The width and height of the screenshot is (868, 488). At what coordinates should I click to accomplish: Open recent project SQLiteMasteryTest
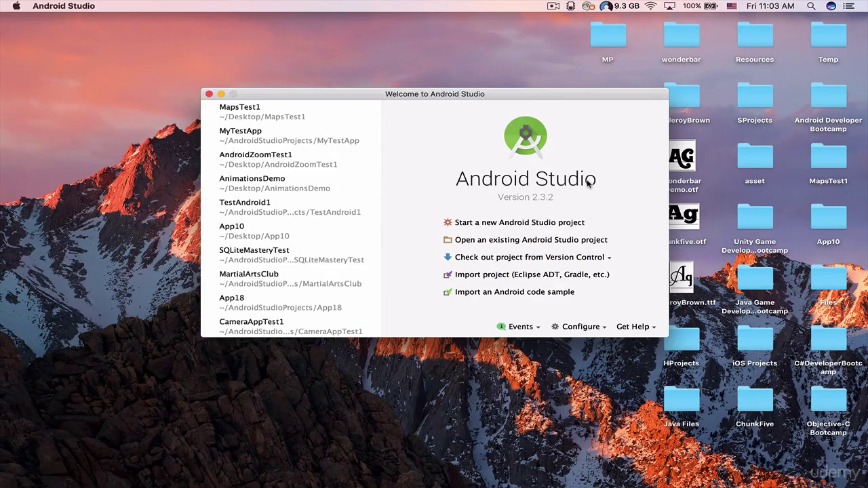click(x=292, y=255)
